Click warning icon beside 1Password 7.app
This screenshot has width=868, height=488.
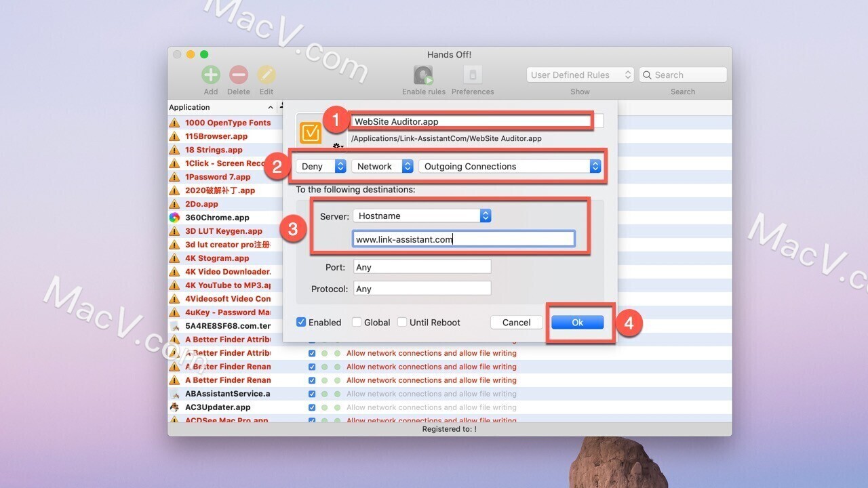point(174,177)
